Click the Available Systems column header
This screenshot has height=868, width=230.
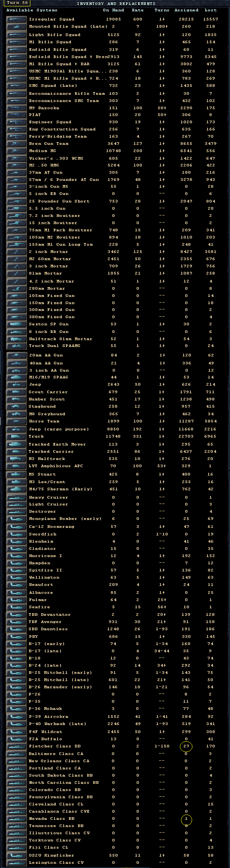coord(32,10)
